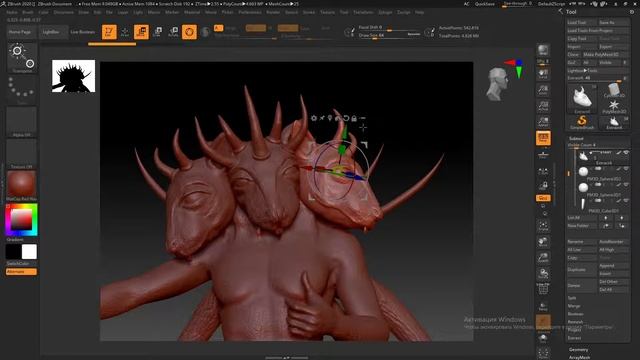The height and width of the screenshot is (360, 640).
Task: Open the Brush menu
Action: 28,12
